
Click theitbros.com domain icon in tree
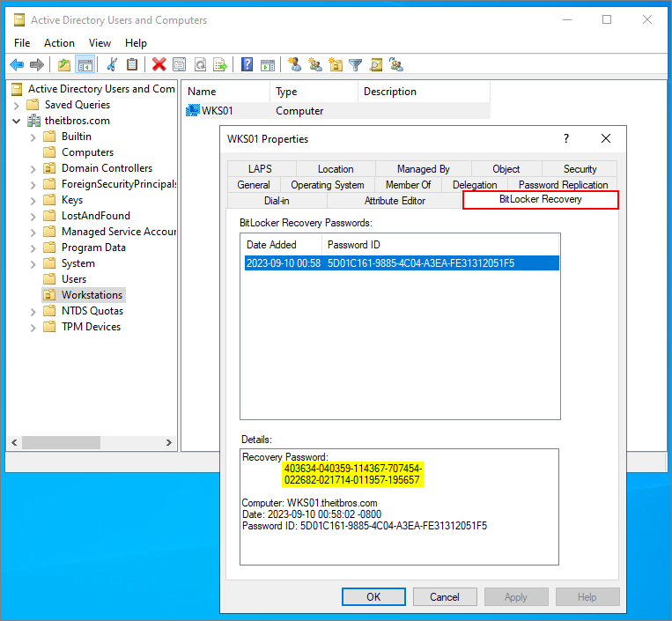[33, 121]
